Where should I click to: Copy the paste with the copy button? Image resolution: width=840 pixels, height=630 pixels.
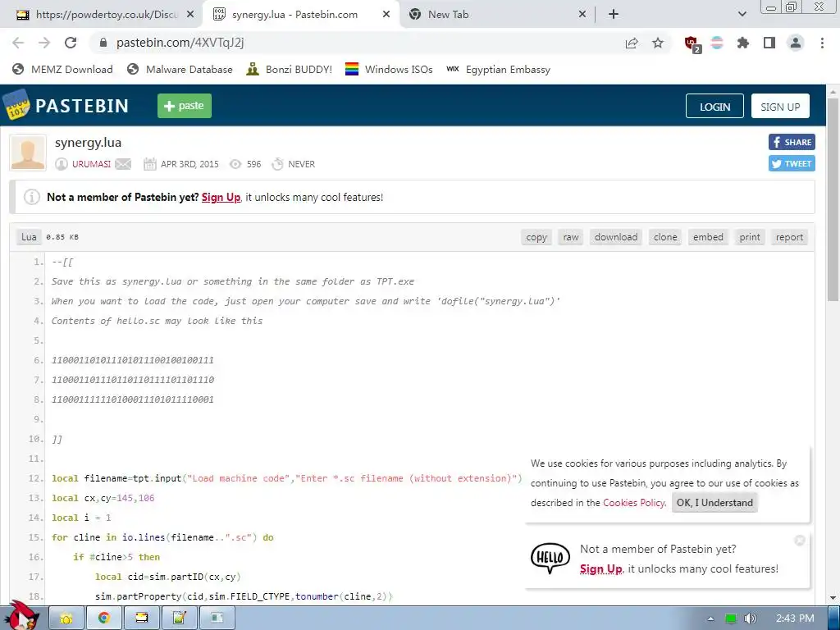click(536, 237)
